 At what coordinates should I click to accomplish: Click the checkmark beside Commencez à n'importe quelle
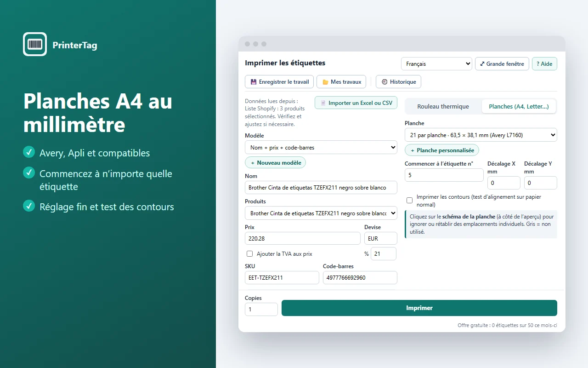pyautogui.click(x=29, y=172)
